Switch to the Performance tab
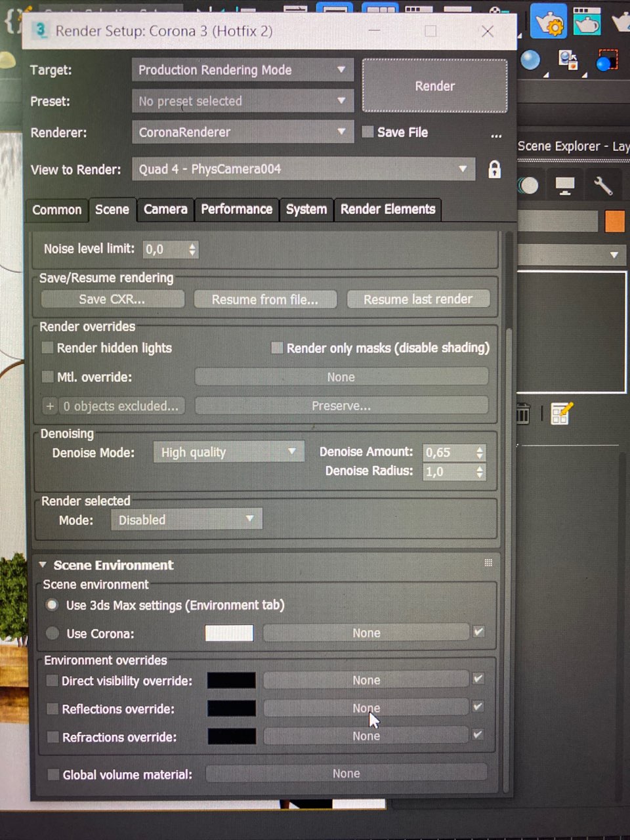This screenshot has height=840, width=630. 236,209
